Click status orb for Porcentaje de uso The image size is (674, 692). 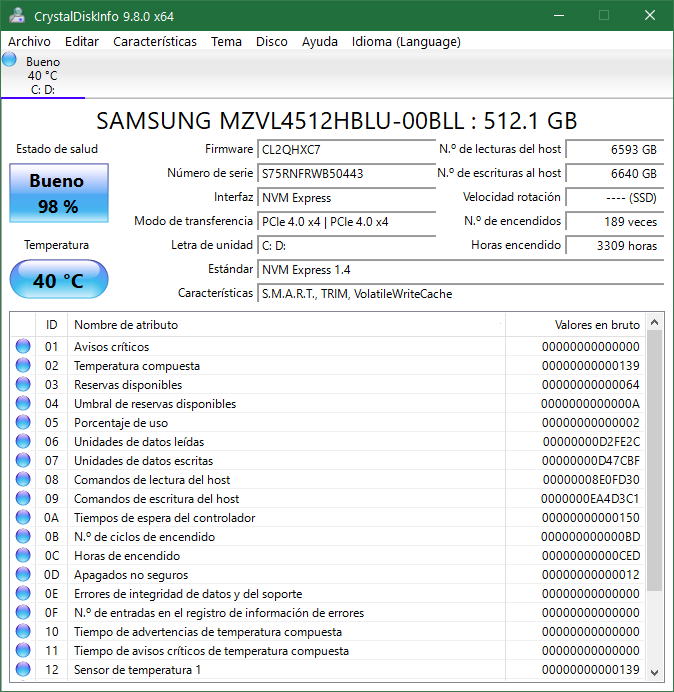23,423
